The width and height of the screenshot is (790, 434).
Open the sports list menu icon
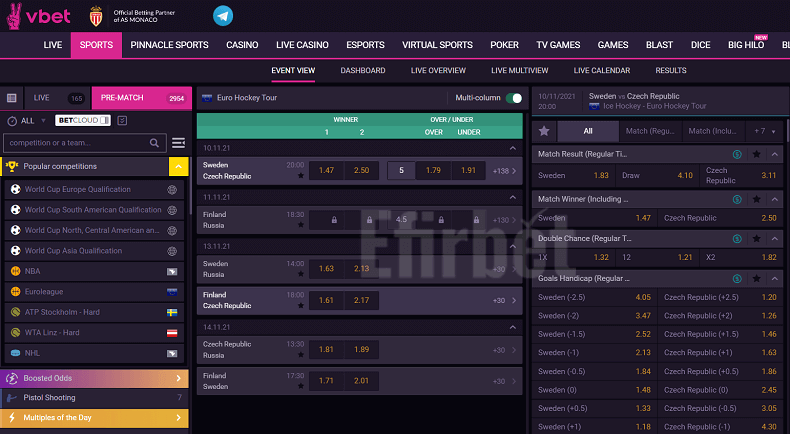coord(178,143)
